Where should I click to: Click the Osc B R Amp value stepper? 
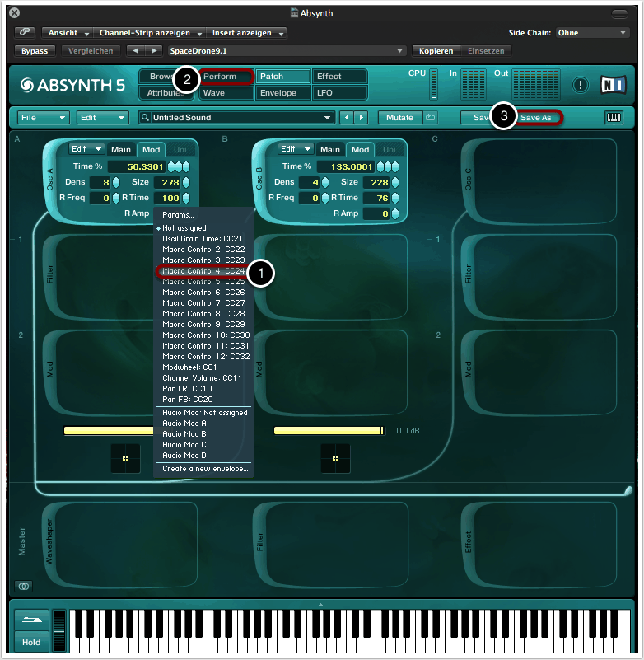pyautogui.click(x=395, y=213)
